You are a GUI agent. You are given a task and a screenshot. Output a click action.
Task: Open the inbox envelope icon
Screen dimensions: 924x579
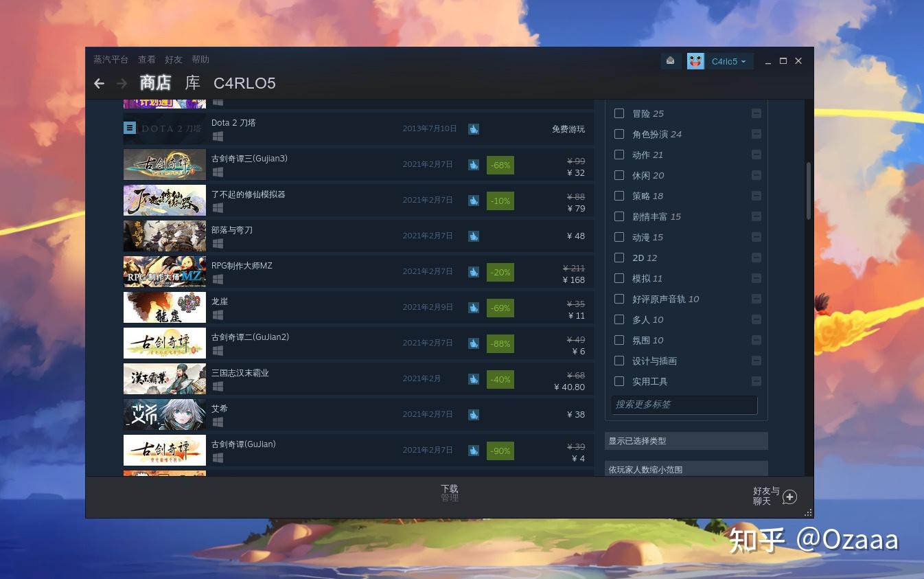point(671,61)
